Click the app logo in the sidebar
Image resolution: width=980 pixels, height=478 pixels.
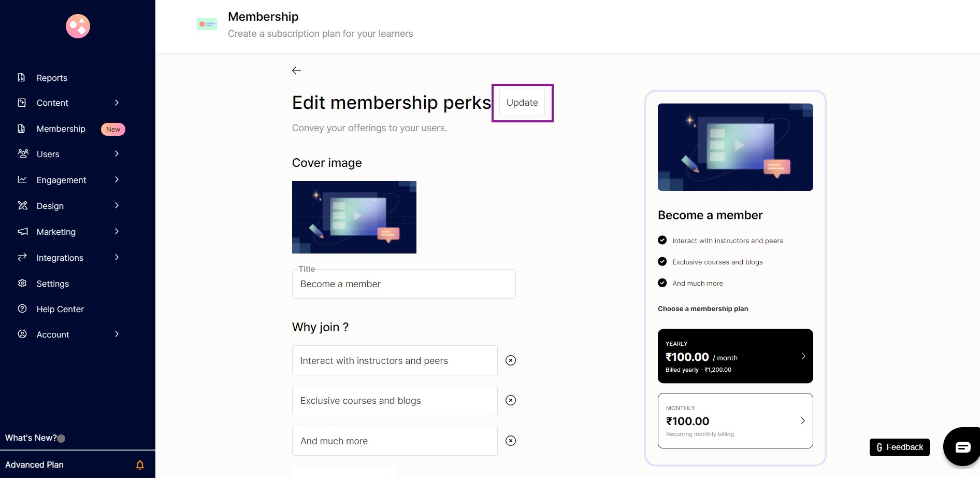[x=78, y=26]
